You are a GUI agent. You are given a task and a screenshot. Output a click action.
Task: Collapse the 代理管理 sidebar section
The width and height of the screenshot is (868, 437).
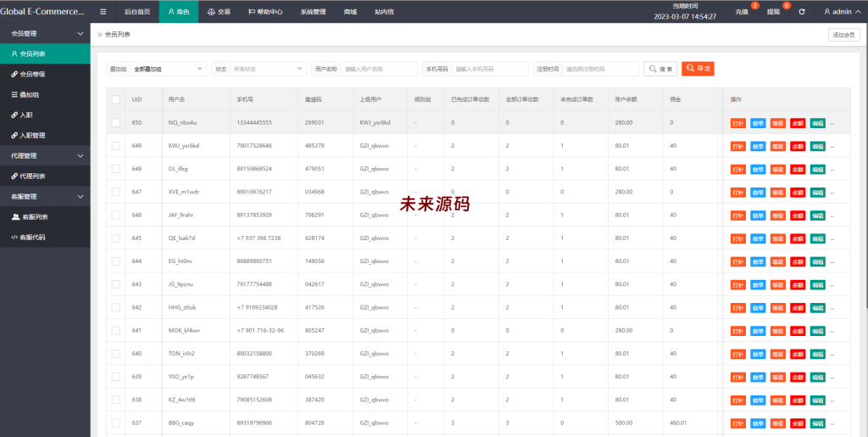pos(45,155)
